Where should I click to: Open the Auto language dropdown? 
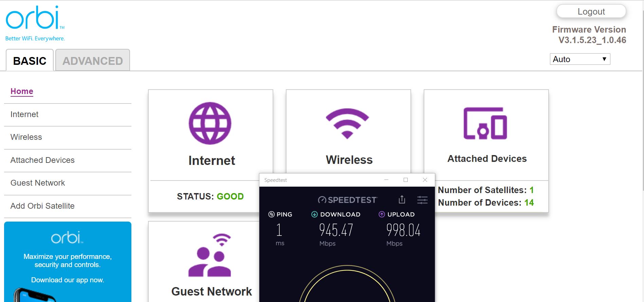(x=579, y=59)
